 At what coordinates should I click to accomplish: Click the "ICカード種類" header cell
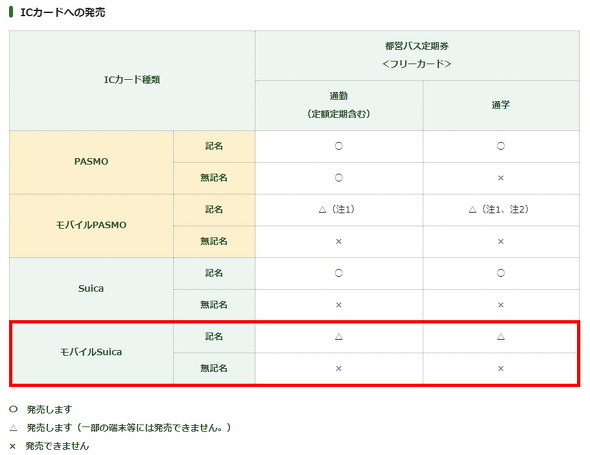point(132,80)
